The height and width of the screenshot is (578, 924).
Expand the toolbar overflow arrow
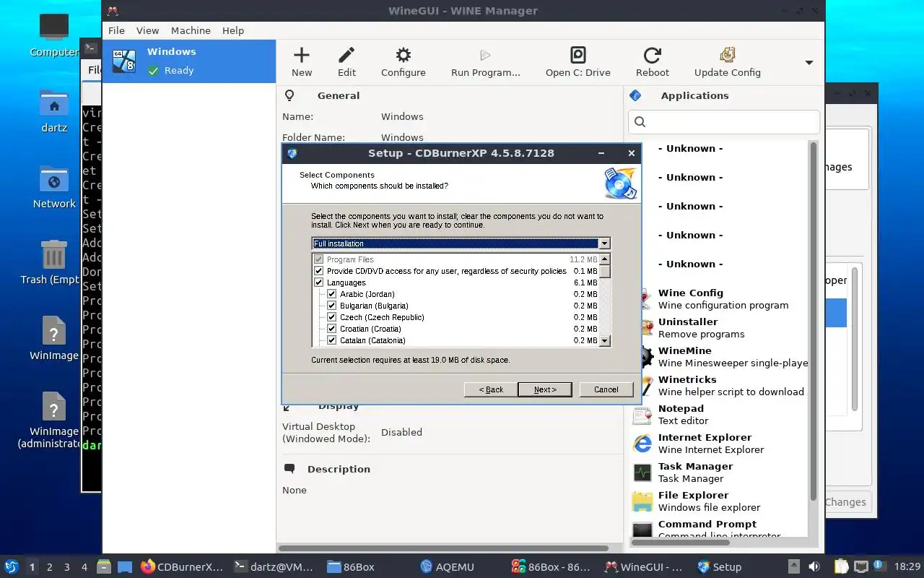[808, 63]
